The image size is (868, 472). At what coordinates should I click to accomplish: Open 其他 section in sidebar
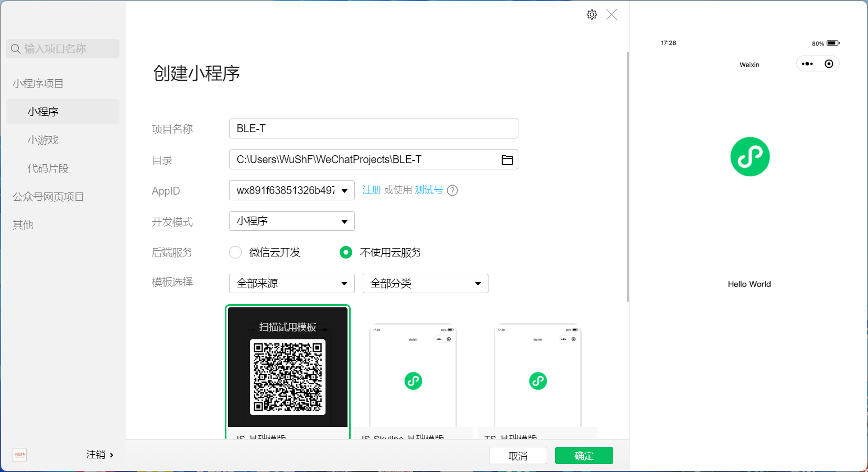point(23,225)
